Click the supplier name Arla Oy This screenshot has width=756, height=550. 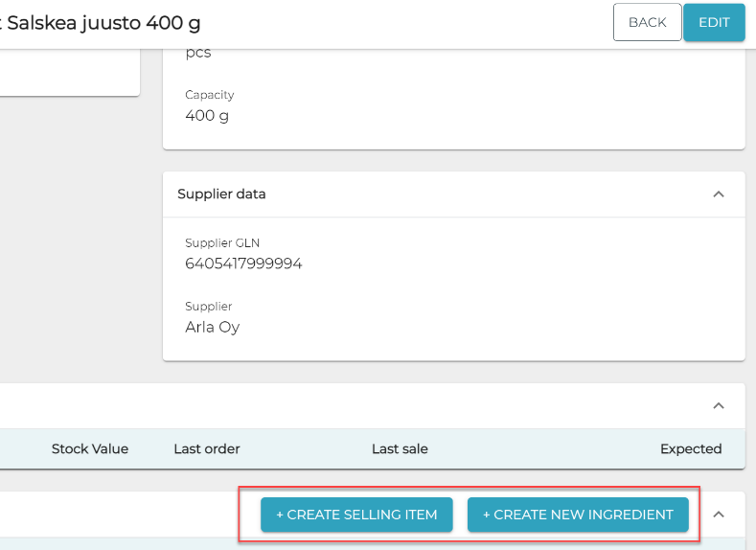pyautogui.click(x=212, y=327)
